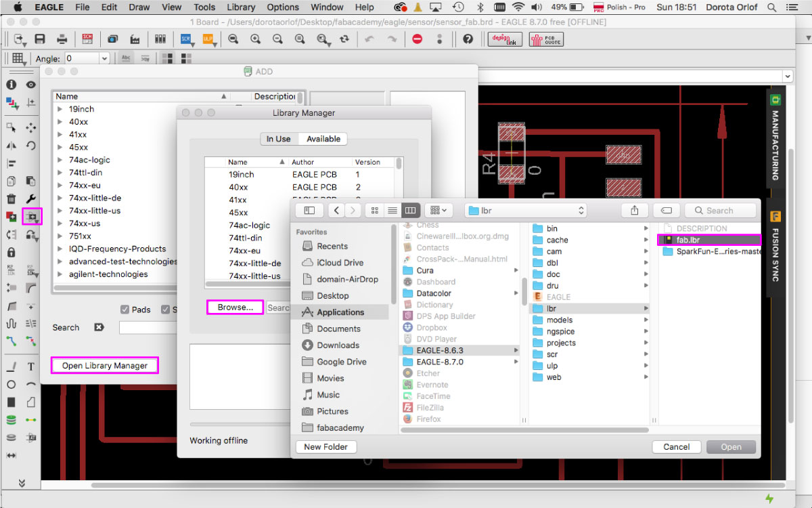This screenshot has height=508, width=812.
Task: Toggle the Pads checkbox in ADD dialog
Action: pos(125,310)
